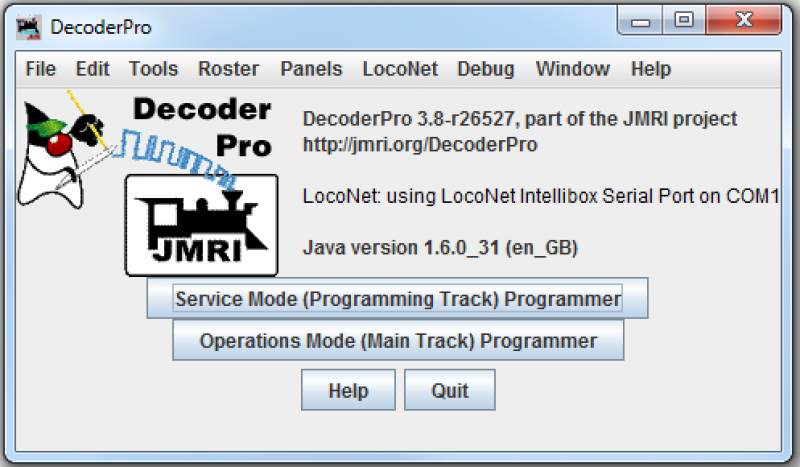The image size is (800, 467).
Task: Click the Java Duke mascot image
Action: [x=61, y=151]
